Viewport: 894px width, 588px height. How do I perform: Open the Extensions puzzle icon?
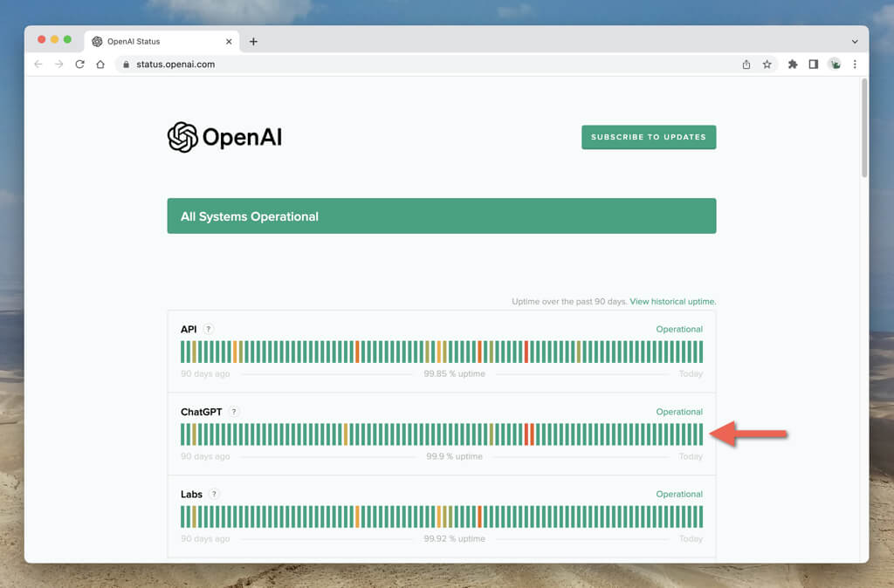click(793, 65)
